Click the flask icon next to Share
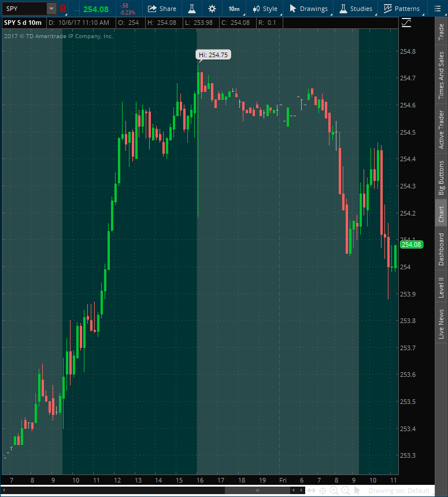448x497 pixels. tap(192, 9)
